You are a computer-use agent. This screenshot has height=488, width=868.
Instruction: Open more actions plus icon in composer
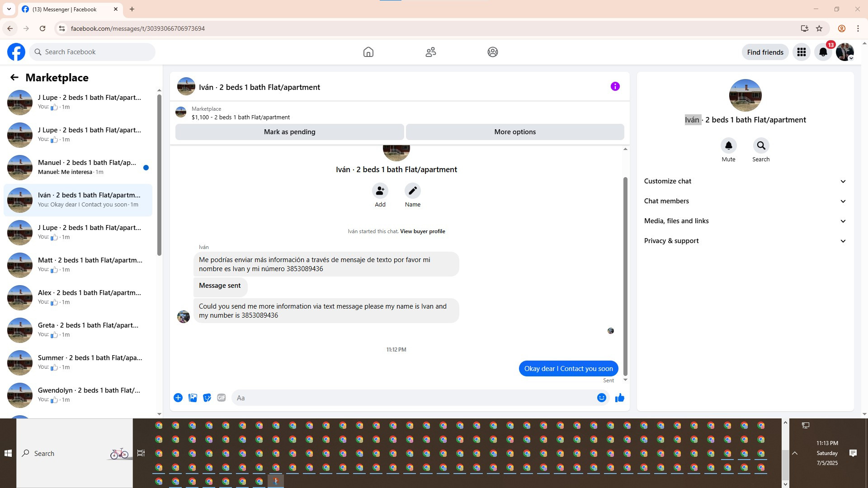click(178, 398)
